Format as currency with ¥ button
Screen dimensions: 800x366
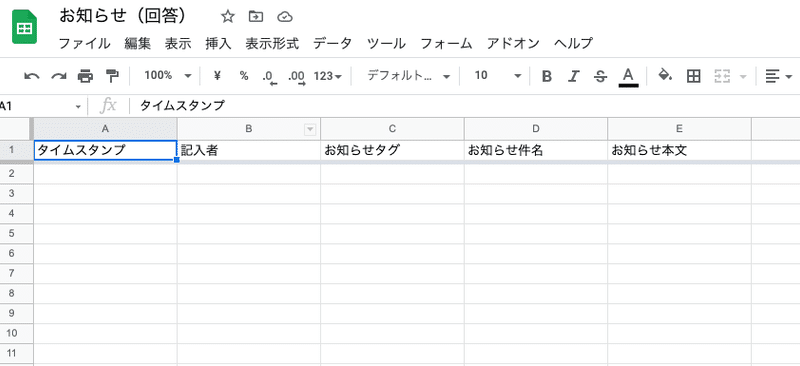217,76
